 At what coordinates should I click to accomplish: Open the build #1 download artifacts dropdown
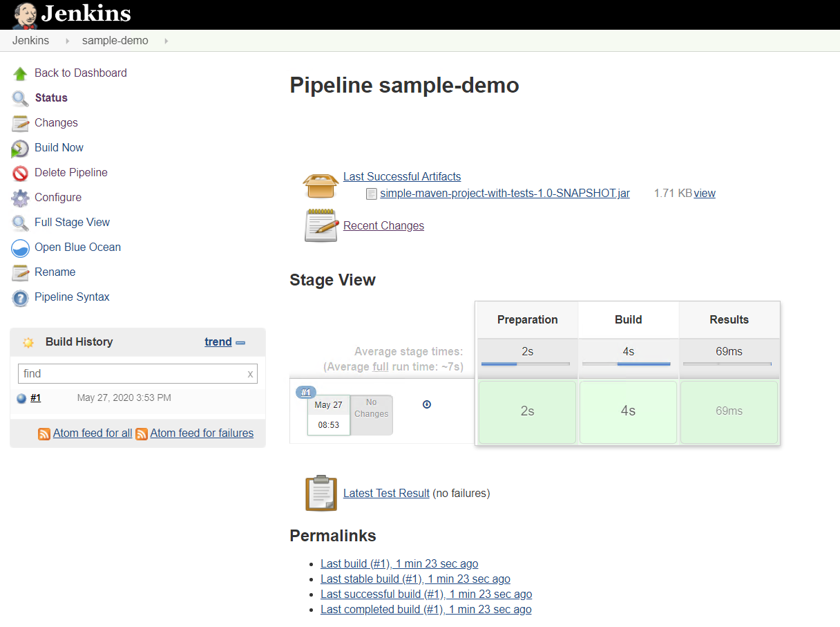point(427,404)
